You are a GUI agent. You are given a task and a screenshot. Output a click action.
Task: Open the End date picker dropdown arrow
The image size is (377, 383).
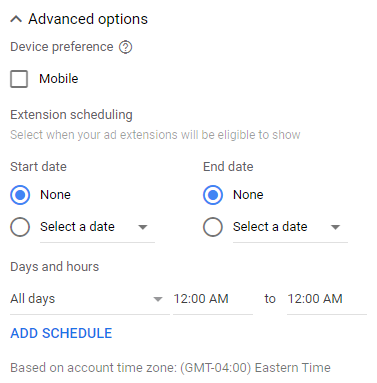pyautogui.click(x=335, y=227)
